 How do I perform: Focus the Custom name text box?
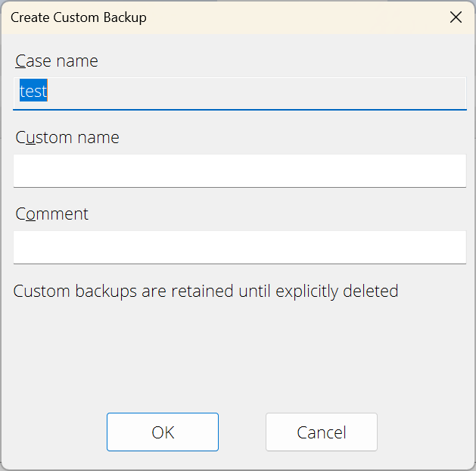coord(240,170)
